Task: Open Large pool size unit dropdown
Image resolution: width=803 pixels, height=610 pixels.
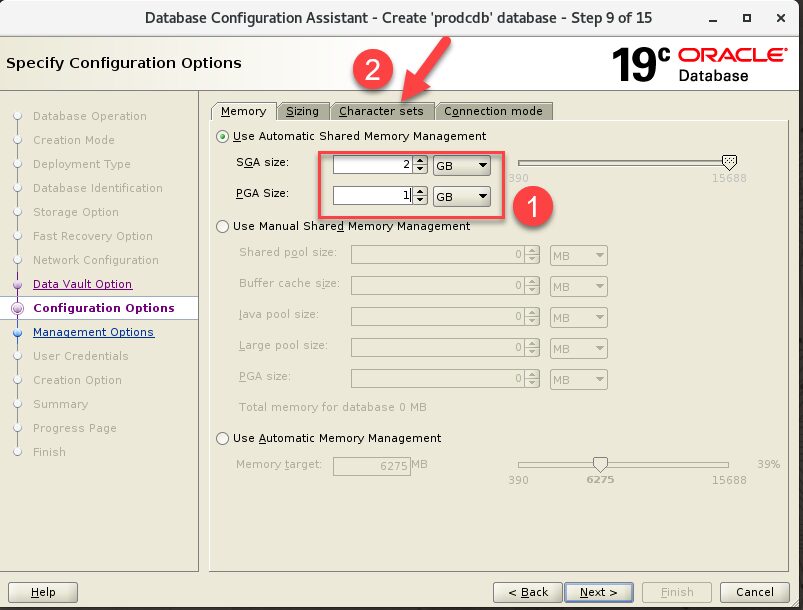Action: pyautogui.click(x=579, y=348)
